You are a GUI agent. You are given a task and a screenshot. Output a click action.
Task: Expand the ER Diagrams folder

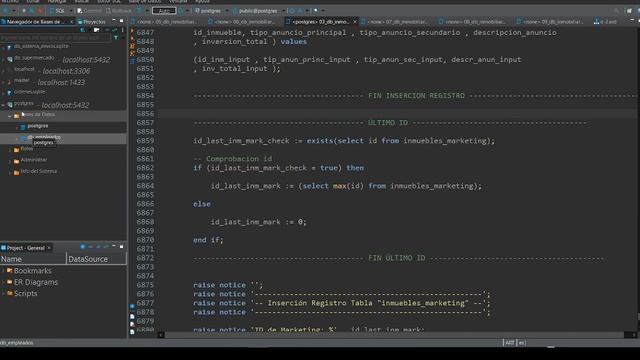tap(3, 282)
